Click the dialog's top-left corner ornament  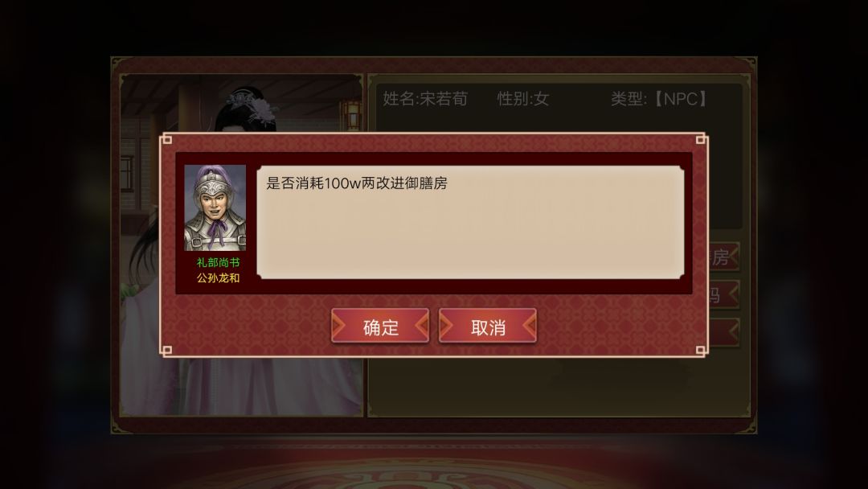tap(166, 139)
